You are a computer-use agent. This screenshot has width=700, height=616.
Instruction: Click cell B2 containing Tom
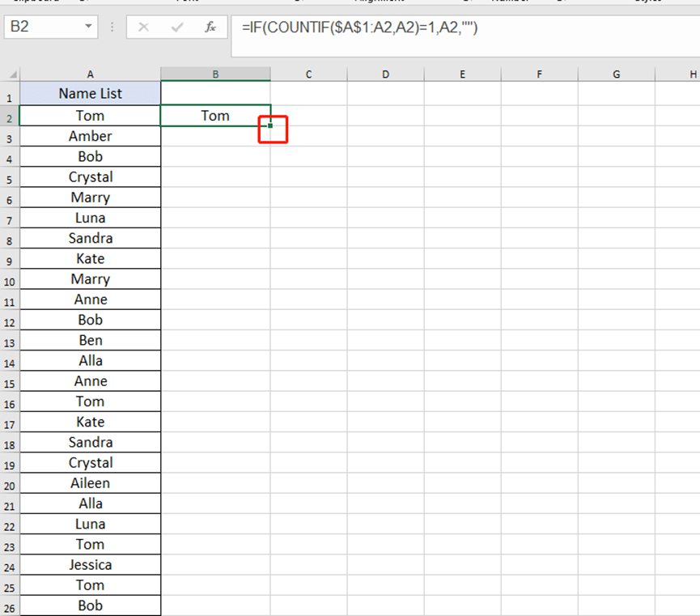(x=215, y=115)
